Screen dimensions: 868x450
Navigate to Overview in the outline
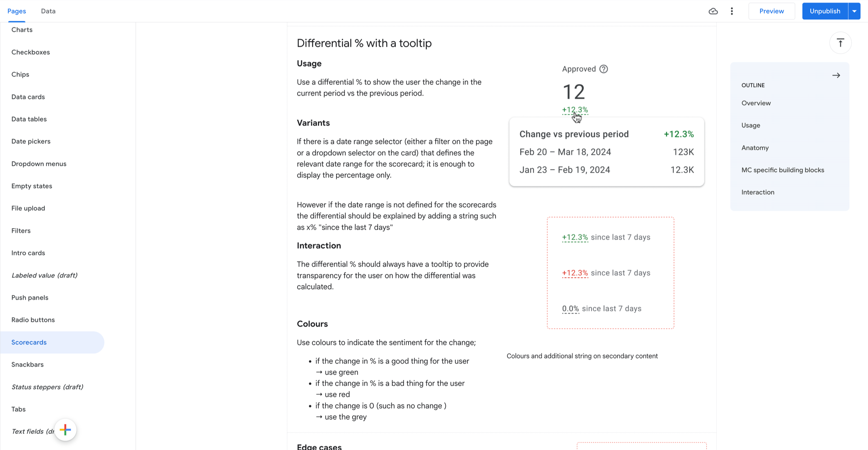tap(756, 103)
